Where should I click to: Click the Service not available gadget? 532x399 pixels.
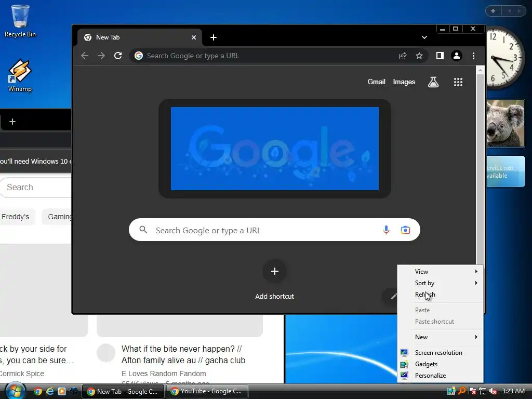tap(506, 171)
